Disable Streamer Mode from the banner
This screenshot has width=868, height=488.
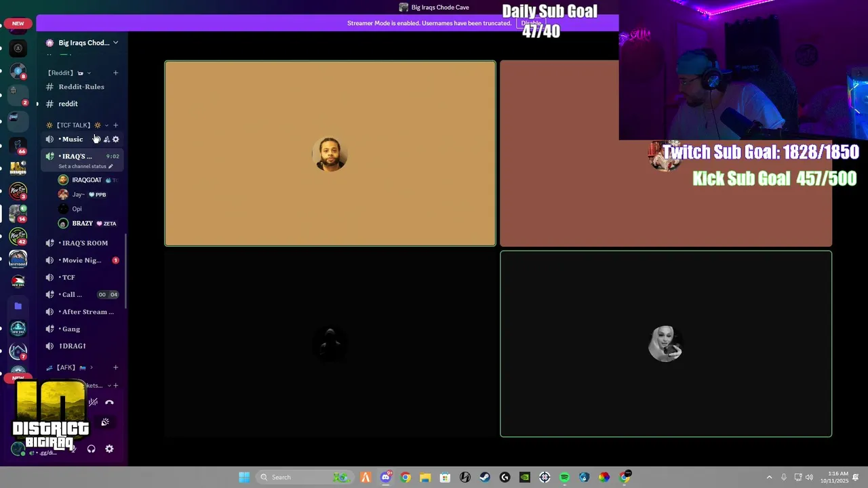[531, 23]
